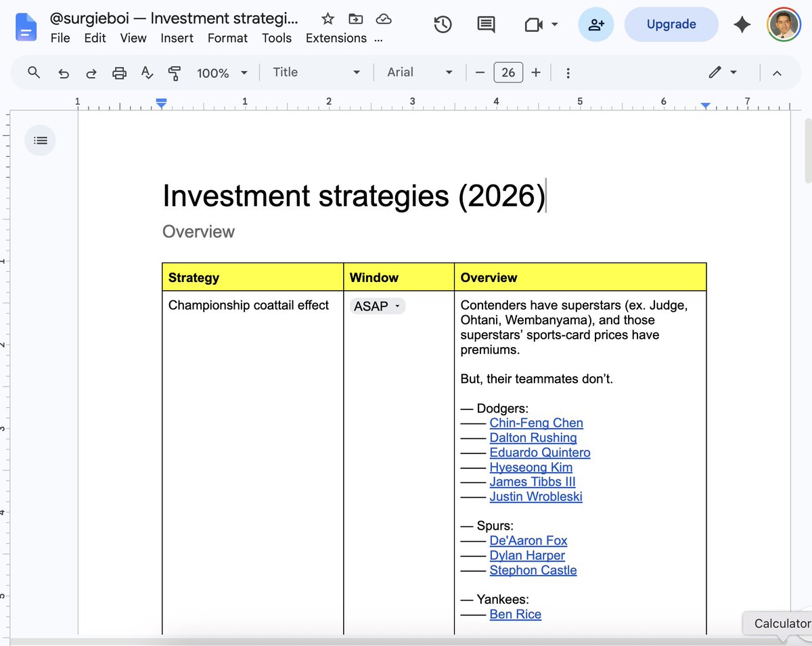Decrease font size with minus button
Image resolution: width=812 pixels, height=646 pixels.
(x=480, y=72)
